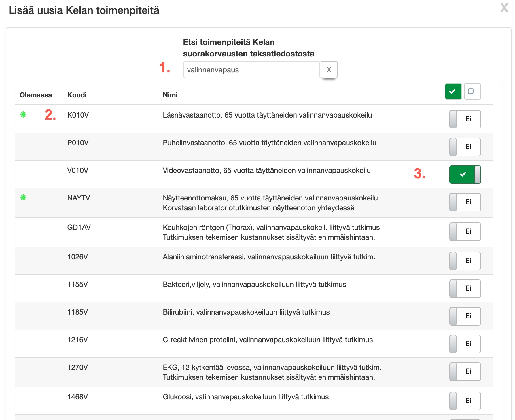The image size is (515, 420).
Task: Toggle 1270V EKG switch on
Action: [x=465, y=371]
